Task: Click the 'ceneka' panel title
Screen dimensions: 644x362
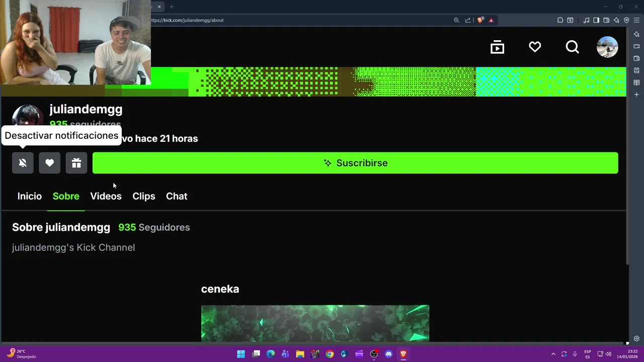Action: click(x=220, y=289)
